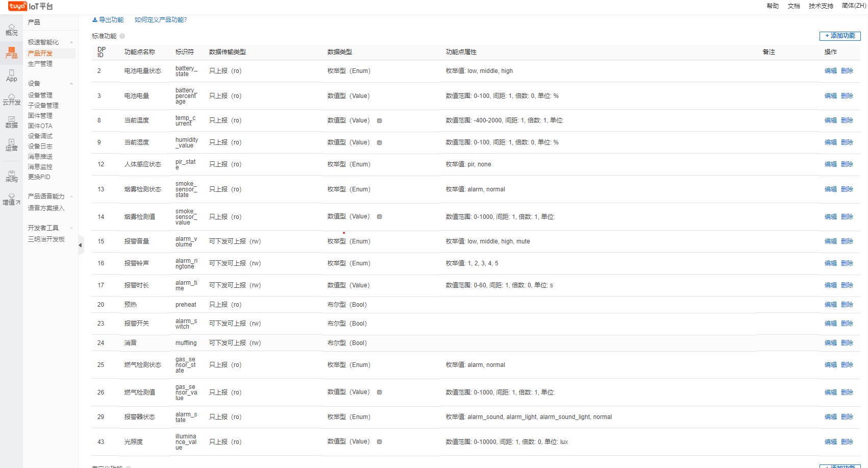
Task: Click the 导出功能 export link
Action: pos(108,20)
